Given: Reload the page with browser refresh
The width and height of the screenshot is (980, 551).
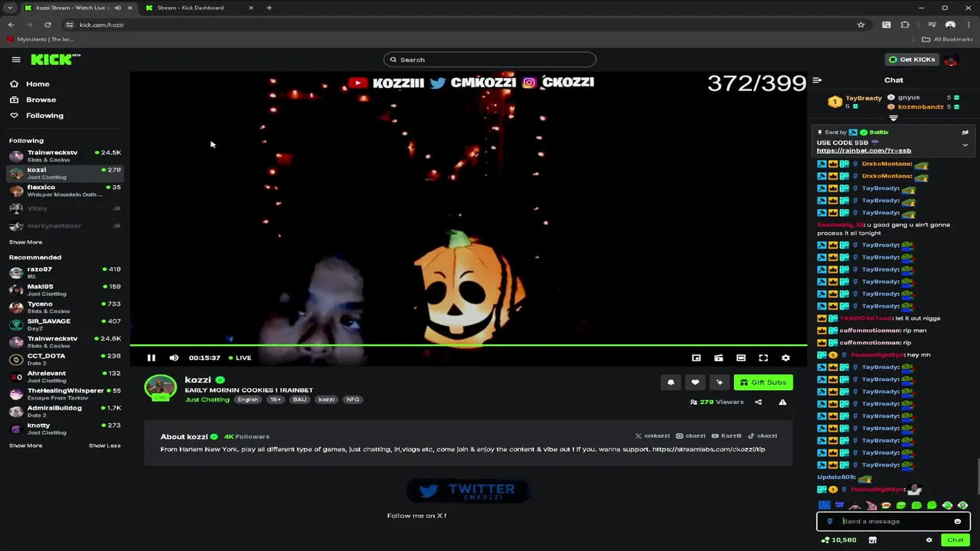Looking at the screenshot, I should (x=47, y=24).
